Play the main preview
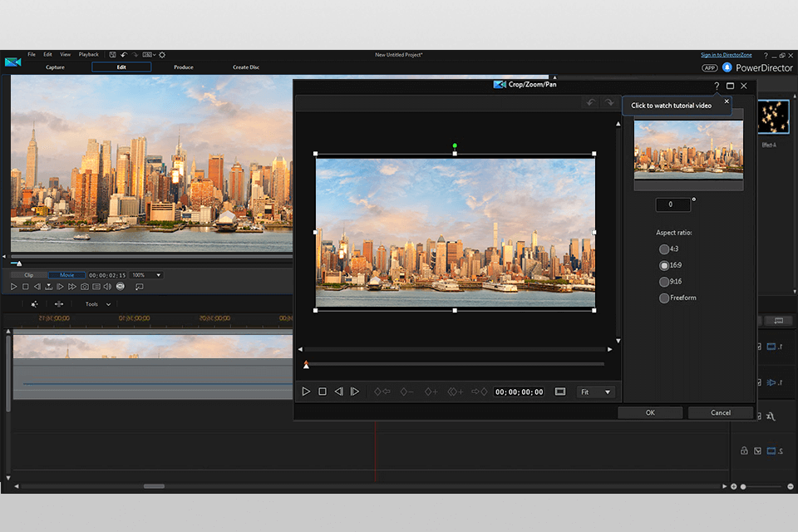798x532 pixels. tap(14, 287)
